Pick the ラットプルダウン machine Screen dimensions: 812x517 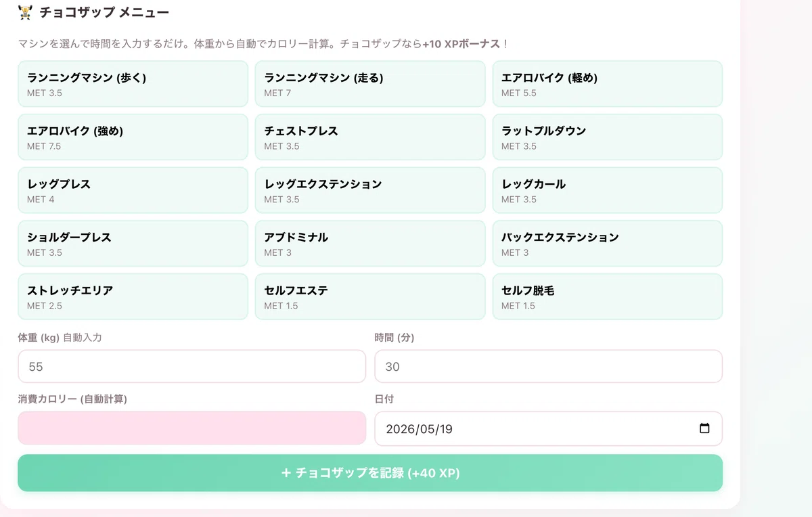tap(607, 137)
